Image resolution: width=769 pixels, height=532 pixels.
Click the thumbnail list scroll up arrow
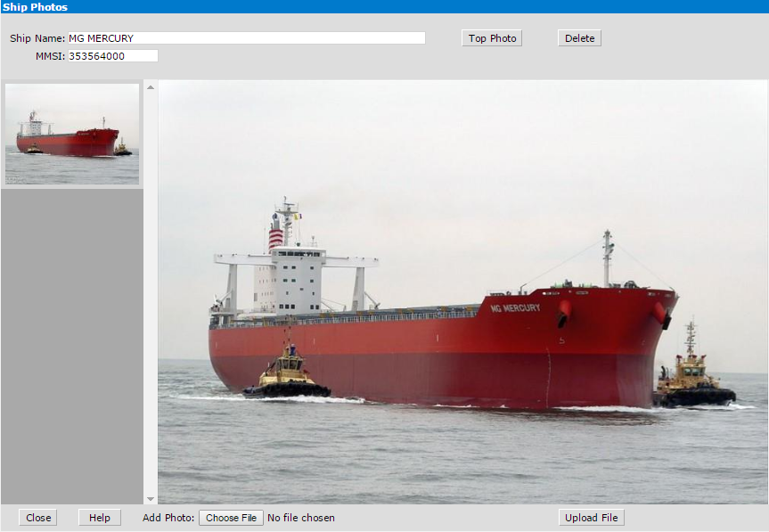151,87
